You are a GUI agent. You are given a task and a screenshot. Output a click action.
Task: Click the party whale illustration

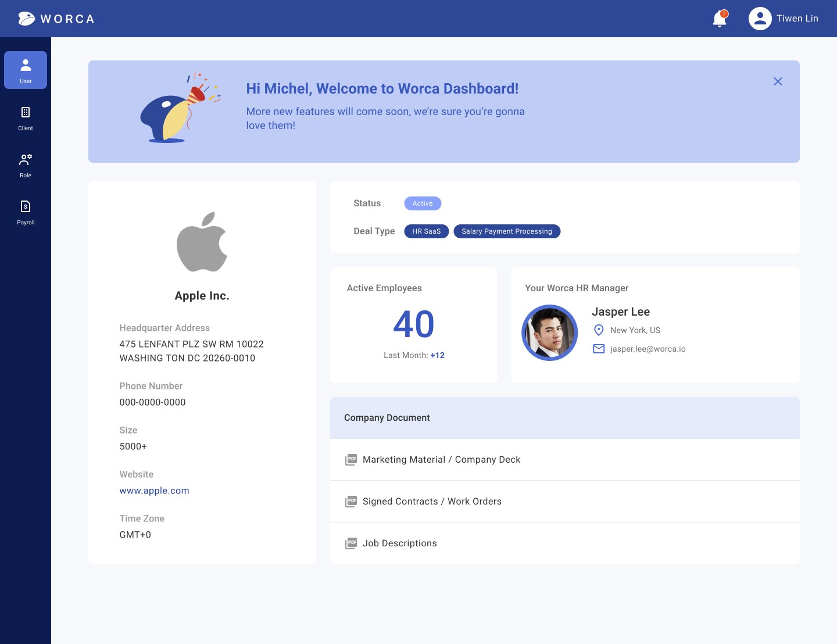(x=181, y=108)
